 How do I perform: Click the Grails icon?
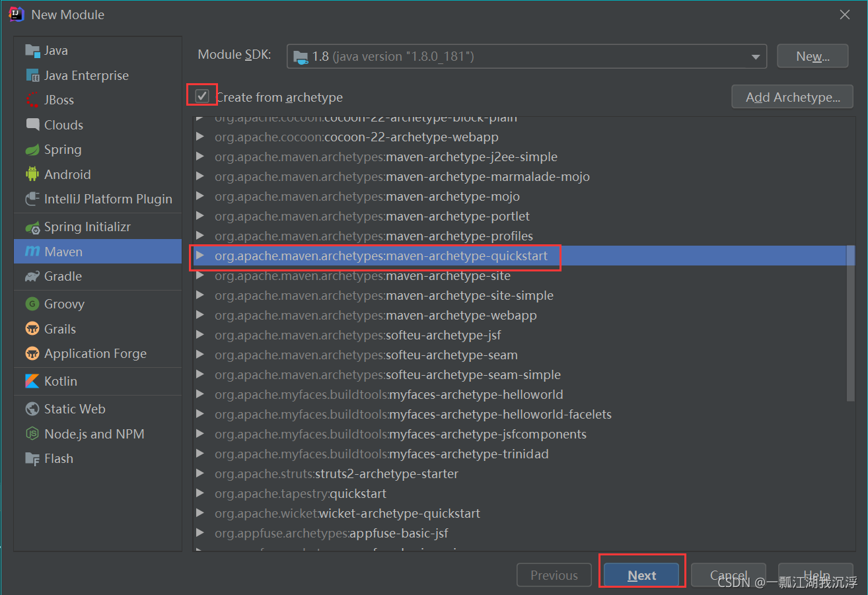tap(32, 329)
